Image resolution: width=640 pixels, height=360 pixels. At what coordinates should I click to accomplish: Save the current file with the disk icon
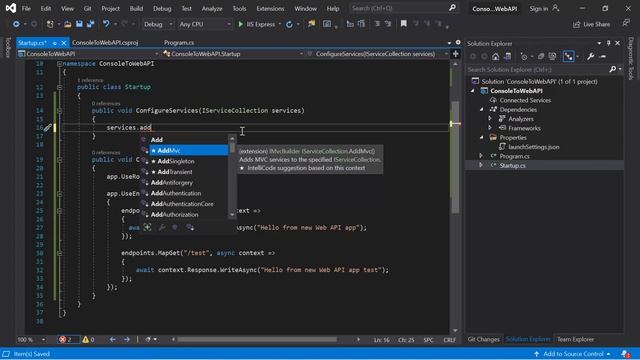click(x=79, y=24)
